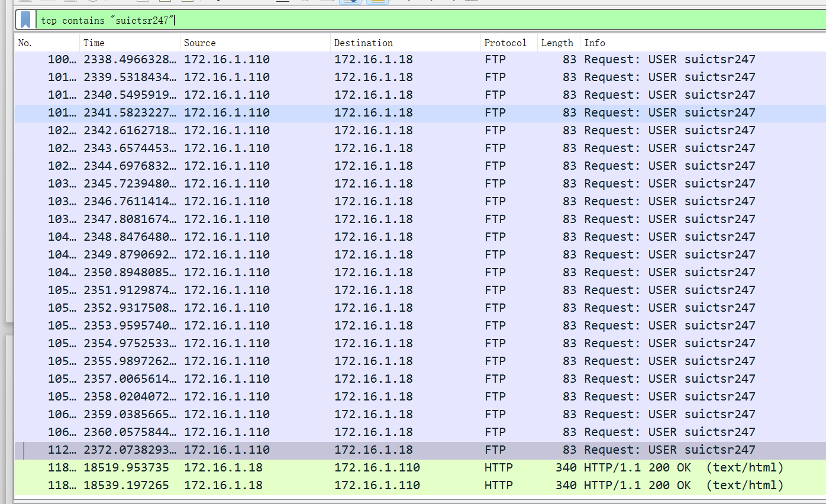Select the HTTP packet at time 18539.197265
826x504 pixels.
coord(420,485)
